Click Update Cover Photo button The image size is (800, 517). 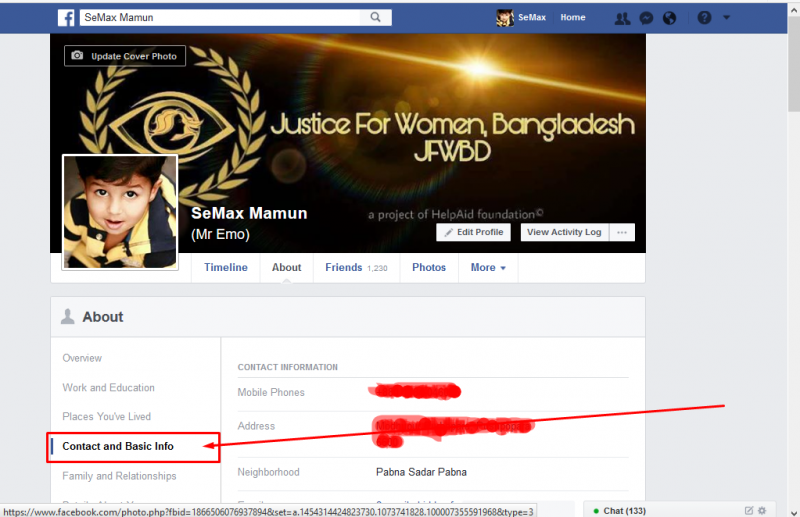(x=125, y=56)
